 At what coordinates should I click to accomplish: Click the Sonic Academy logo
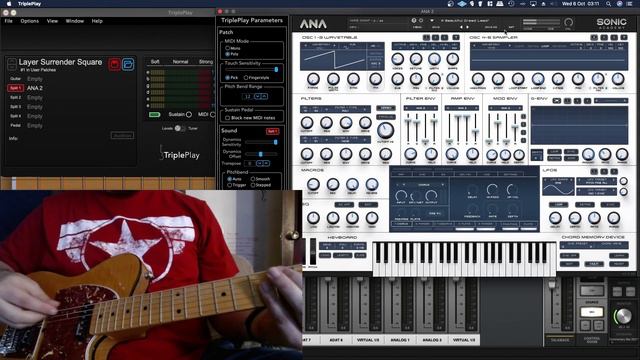click(611, 23)
